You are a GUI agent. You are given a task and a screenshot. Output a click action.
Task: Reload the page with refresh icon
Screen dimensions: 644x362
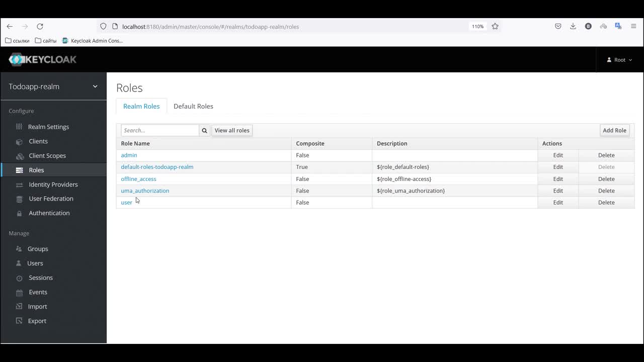(x=40, y=26)
